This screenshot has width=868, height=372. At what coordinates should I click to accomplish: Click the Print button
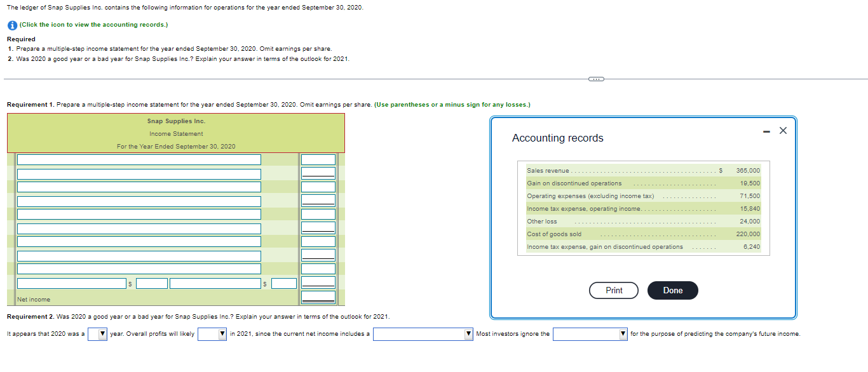(x=614, y=290)
